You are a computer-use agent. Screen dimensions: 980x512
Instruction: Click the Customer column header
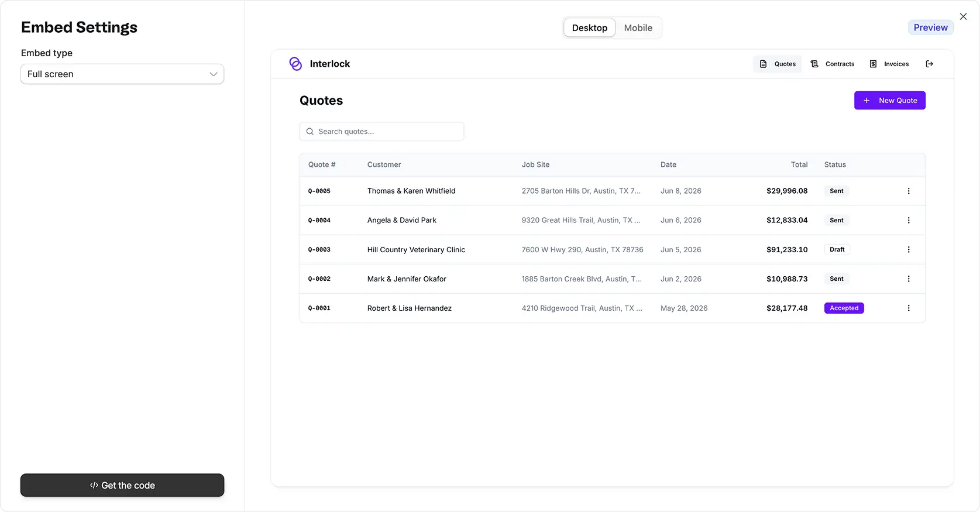tap(384, 164)
